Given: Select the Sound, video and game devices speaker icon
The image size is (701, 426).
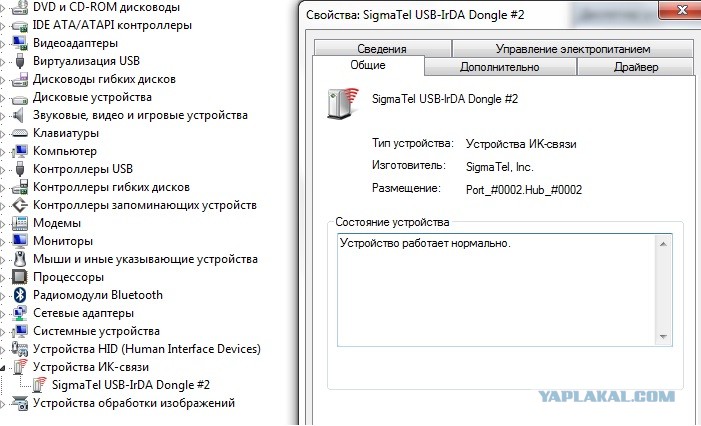Looking at the screenshot, I should 18,115.
